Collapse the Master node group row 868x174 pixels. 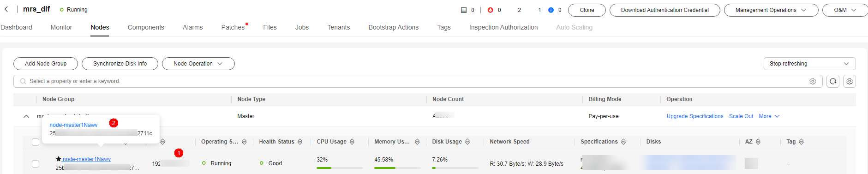tap(26, 116)
